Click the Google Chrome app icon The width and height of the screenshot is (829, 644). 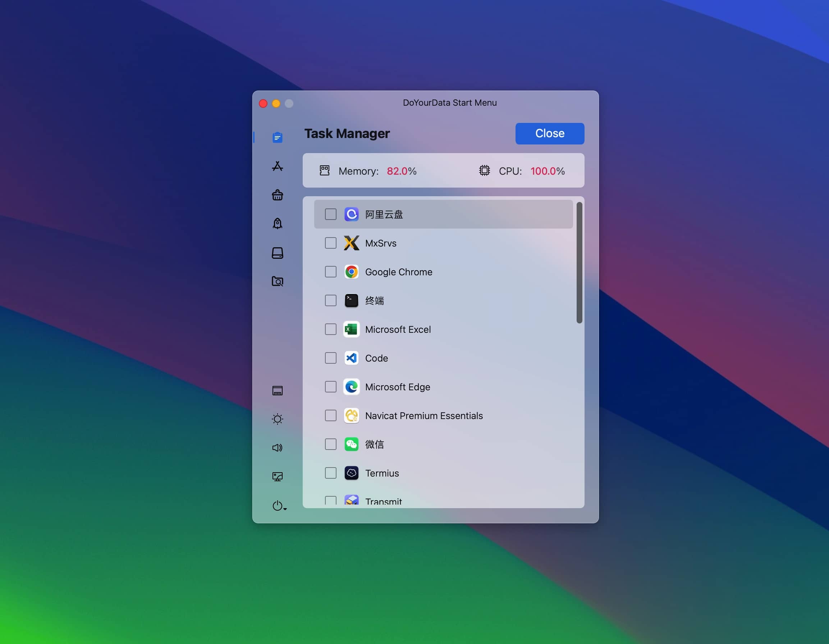352,272
